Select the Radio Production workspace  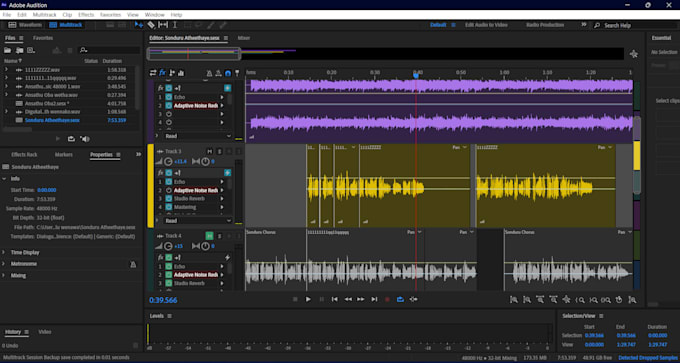coord(545,25)
